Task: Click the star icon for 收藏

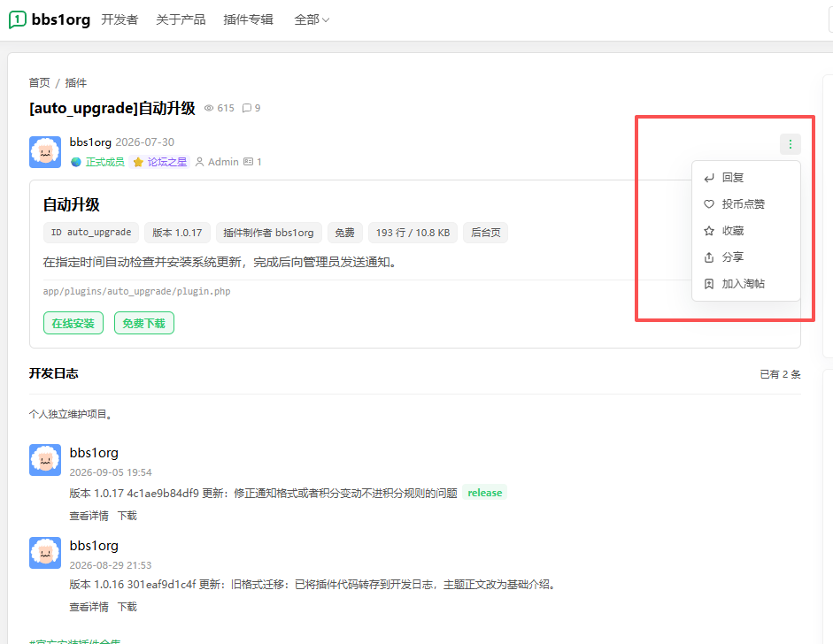Action: click(x=709, y=231)
